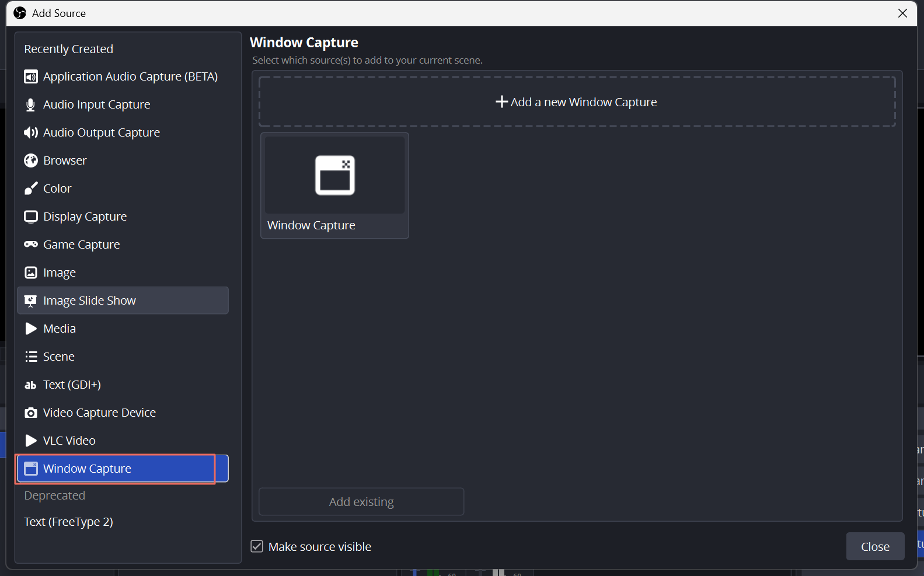The width and height of the screenshot is (924, 576).
Task: Click the Browser globe icon
Action: click(31, 160)
